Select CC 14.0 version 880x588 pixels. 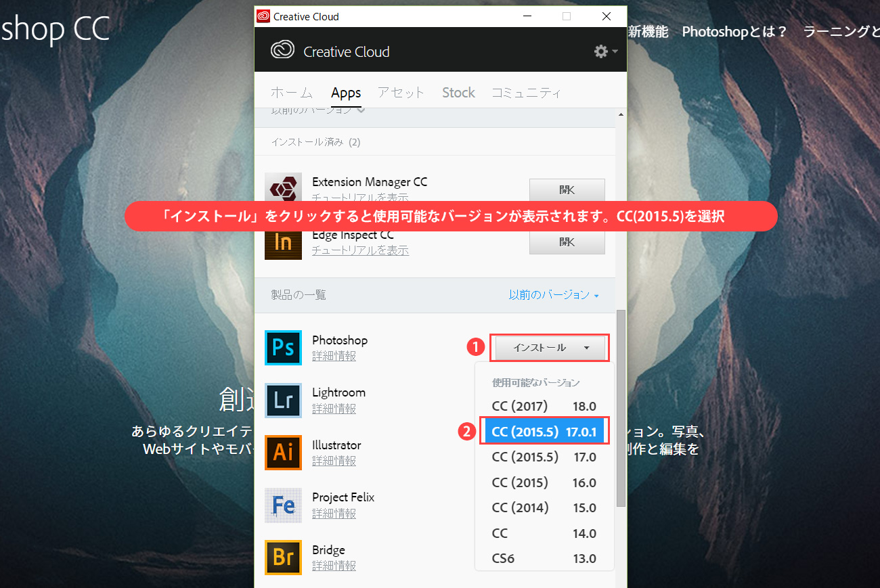544,534
